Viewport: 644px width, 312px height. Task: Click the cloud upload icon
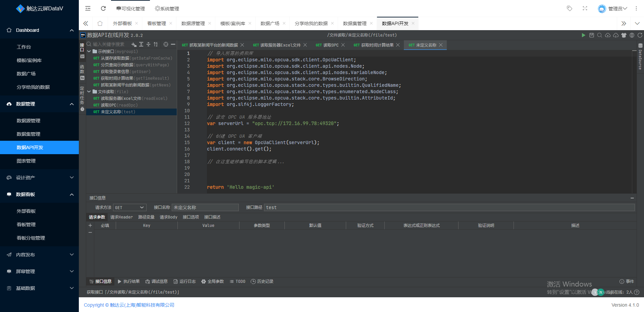click(608, 35)
